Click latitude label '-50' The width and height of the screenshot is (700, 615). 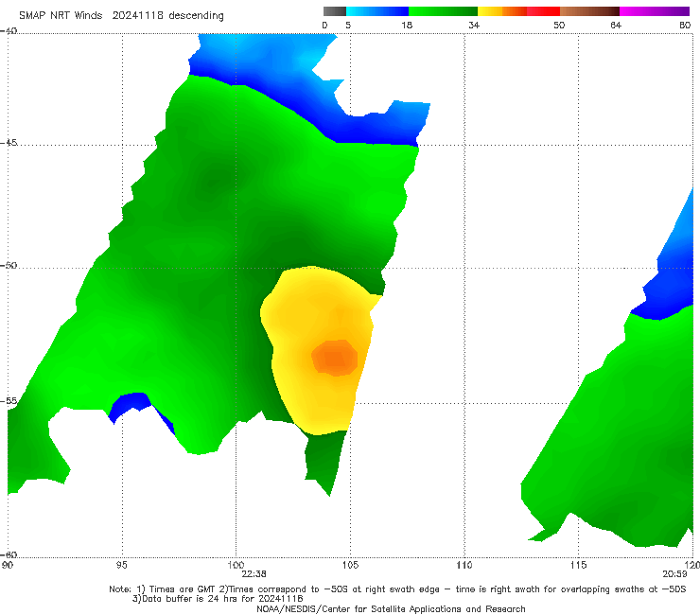(x=9, y=265)
